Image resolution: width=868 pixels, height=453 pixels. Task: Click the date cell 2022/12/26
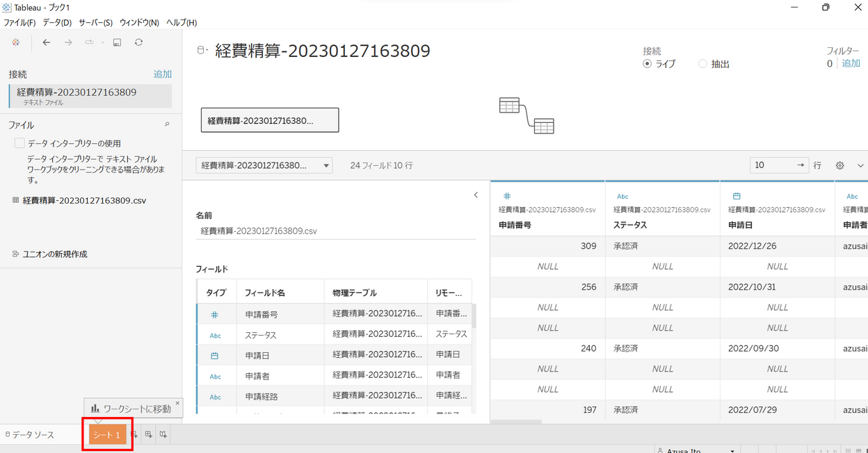pyautogui.click(x=777, y=246)
